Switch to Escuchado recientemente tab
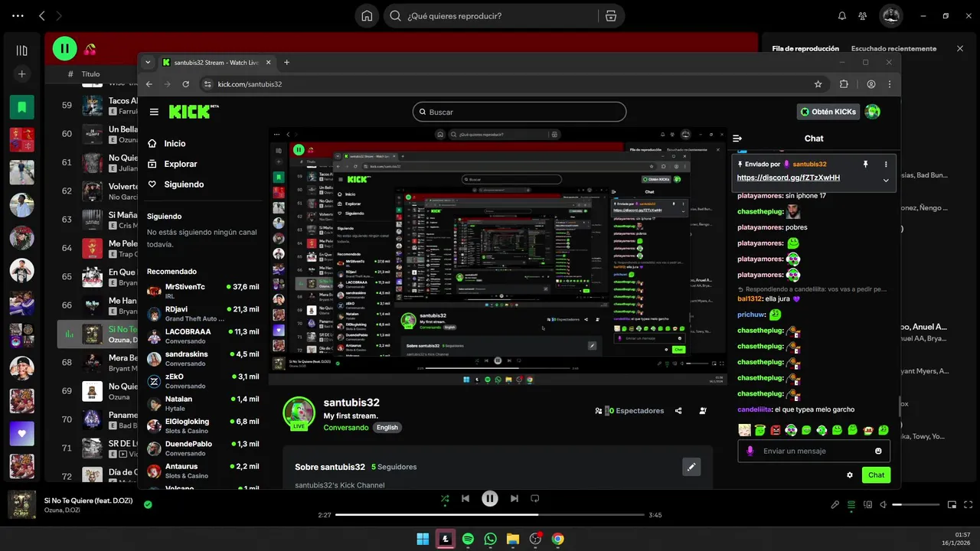Viewport: 980px width, 551px height. coord(893,48)
